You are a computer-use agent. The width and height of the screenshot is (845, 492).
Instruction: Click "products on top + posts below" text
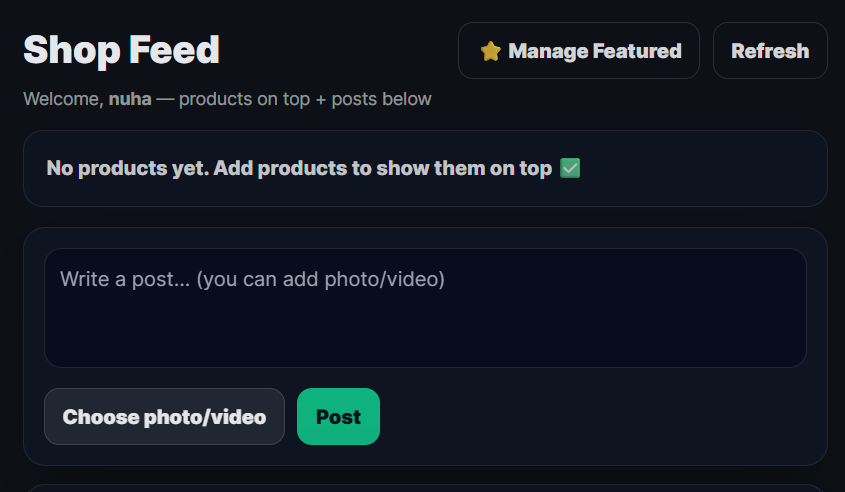305,99
